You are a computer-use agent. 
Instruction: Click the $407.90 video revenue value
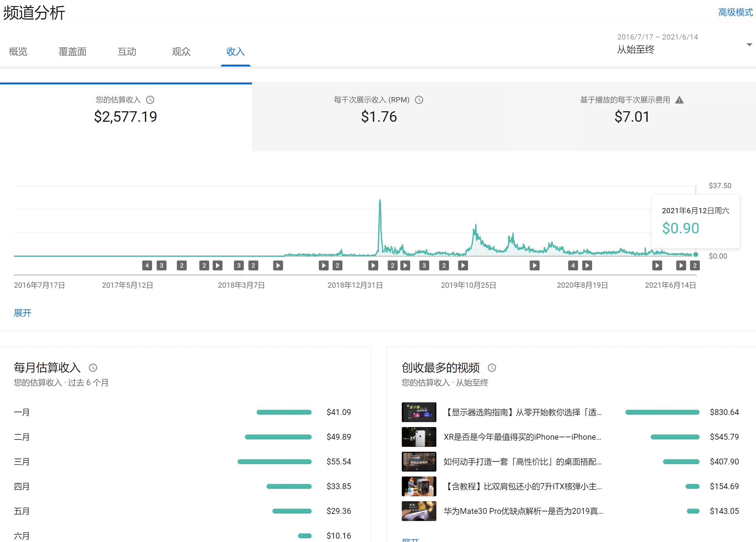[724, 462]
